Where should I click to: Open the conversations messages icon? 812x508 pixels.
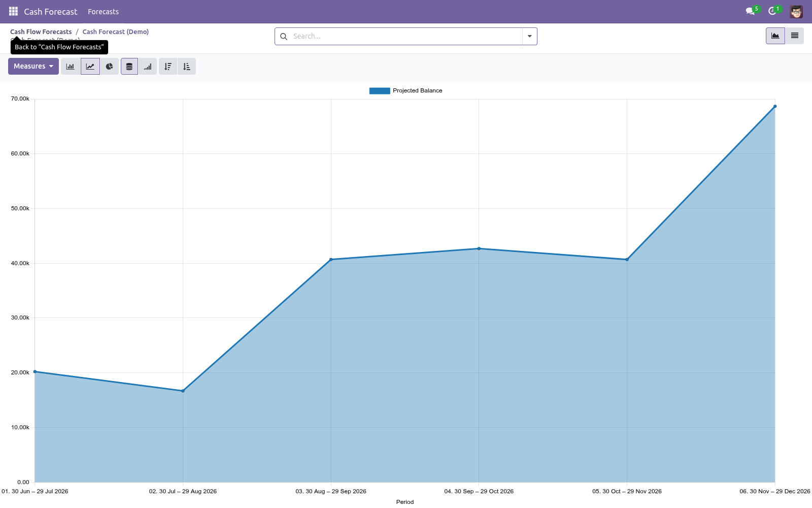[x=750, y=11]
